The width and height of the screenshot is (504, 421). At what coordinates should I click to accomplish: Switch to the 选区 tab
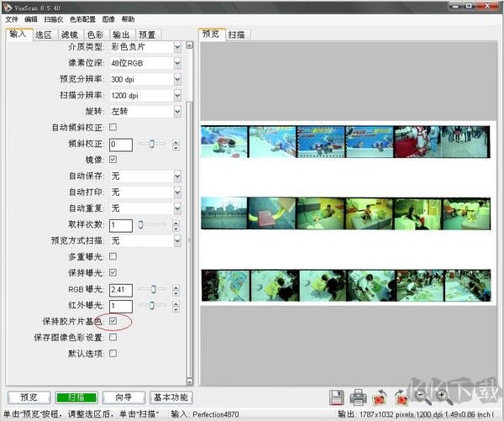pos(44,34)
